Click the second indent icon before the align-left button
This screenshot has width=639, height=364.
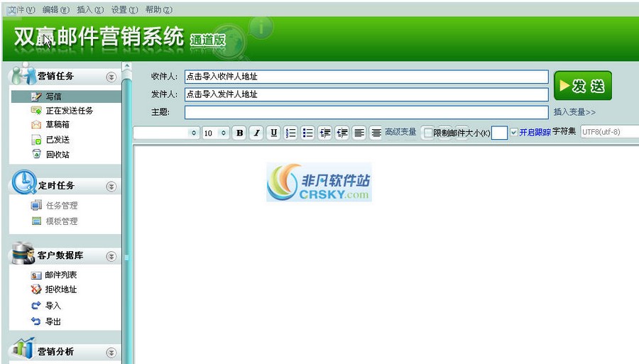(x=342, y=133)
